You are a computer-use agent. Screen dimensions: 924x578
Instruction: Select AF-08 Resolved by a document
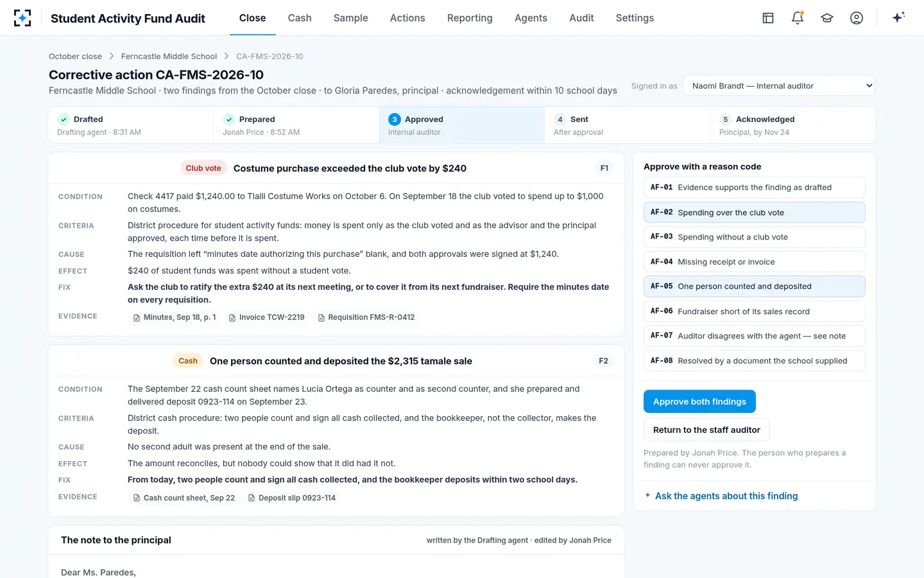click(754, 361)
